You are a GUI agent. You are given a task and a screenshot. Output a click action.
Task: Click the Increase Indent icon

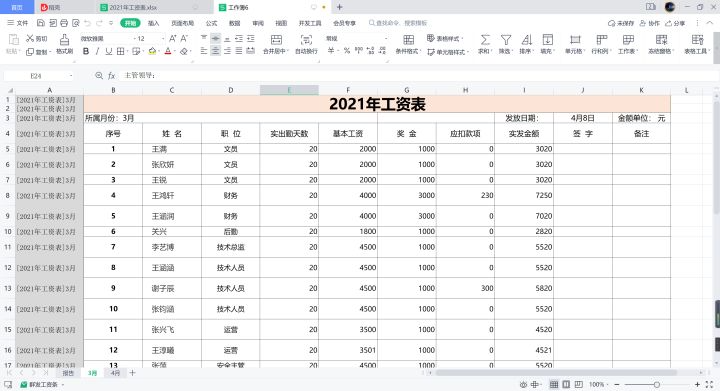[251, 39]
